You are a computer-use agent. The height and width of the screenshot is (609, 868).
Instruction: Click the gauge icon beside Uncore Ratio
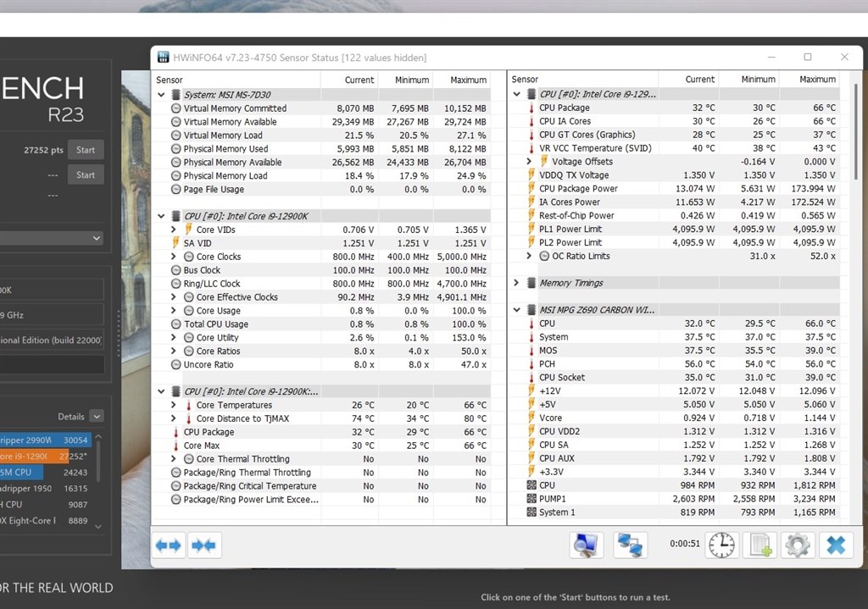[x=176, y=364]
